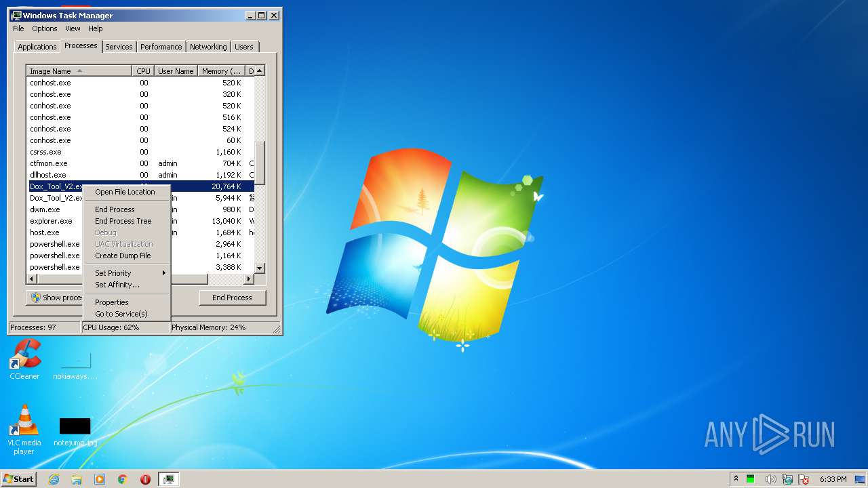Select conhost.exe row with 320 K memory
Screen dimensions: 868x488
[140, 94]
